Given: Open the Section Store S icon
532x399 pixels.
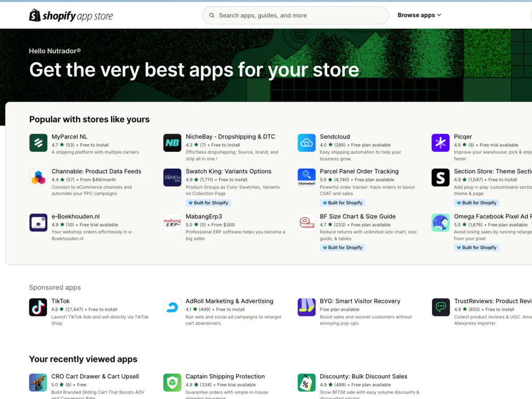Looking at the screenshot, I should click(x=440, y=178).
